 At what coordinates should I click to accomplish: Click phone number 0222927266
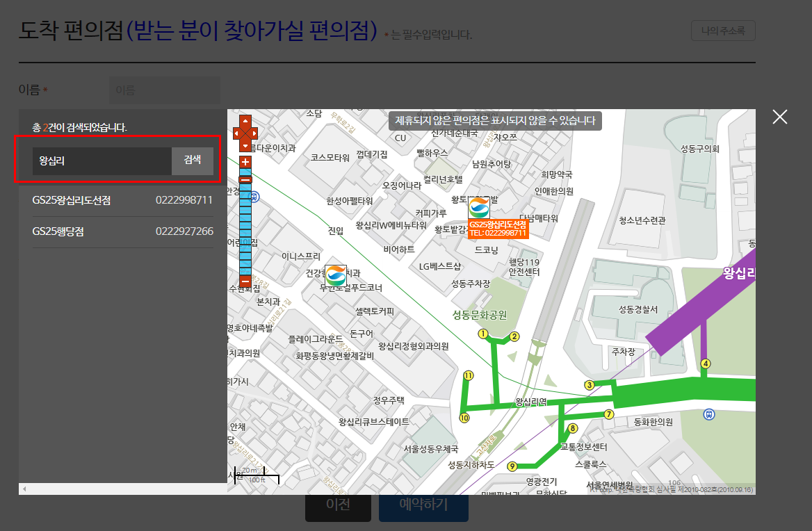(x=184, y=231)
